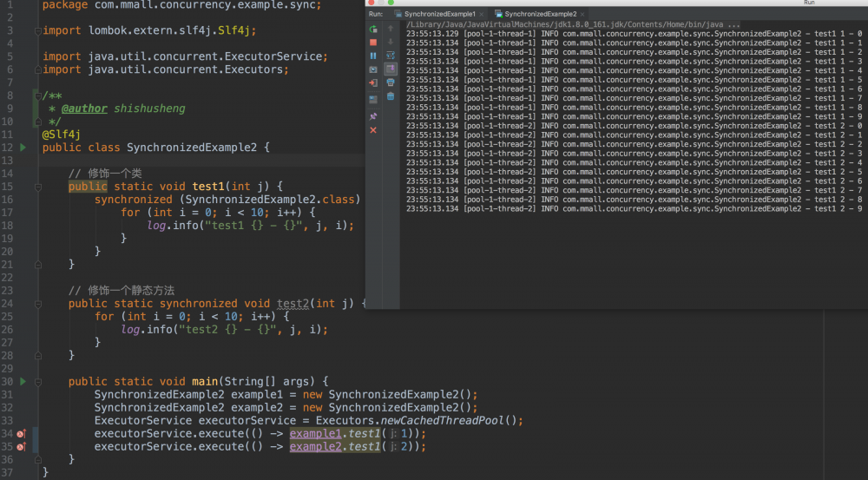Click the Exit icon in Run toolbar

click(373, 83)
